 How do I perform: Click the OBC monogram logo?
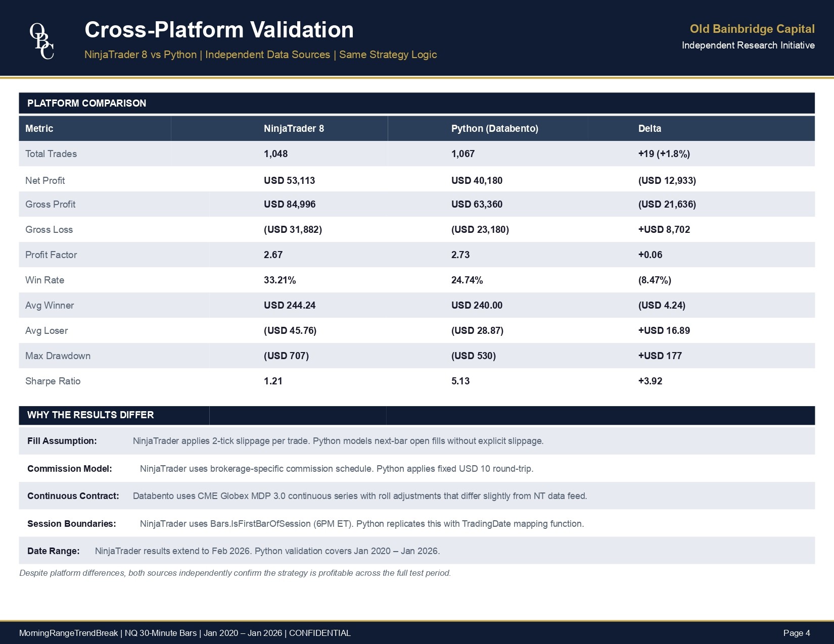(x=41, y=41)
